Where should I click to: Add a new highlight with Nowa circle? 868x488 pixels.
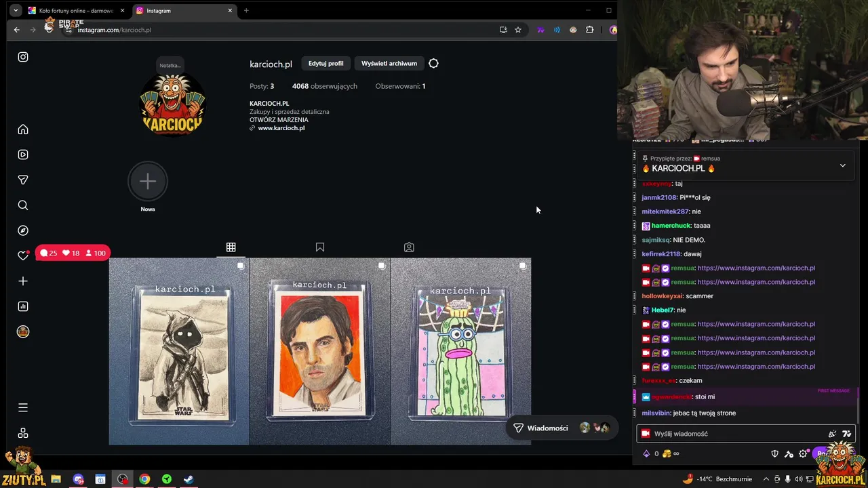[x=147, y=181]
